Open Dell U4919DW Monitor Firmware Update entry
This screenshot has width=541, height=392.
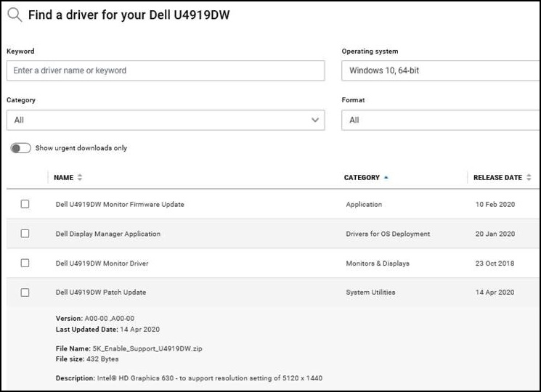[120, 205]
